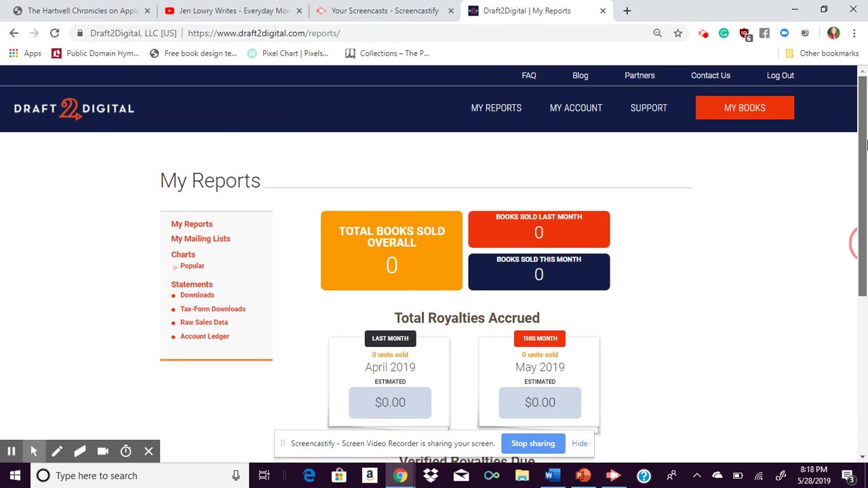Click the May 2019 $0.00 royalty amount
This screenshot has height=488, width=868.
coord(540,403)
